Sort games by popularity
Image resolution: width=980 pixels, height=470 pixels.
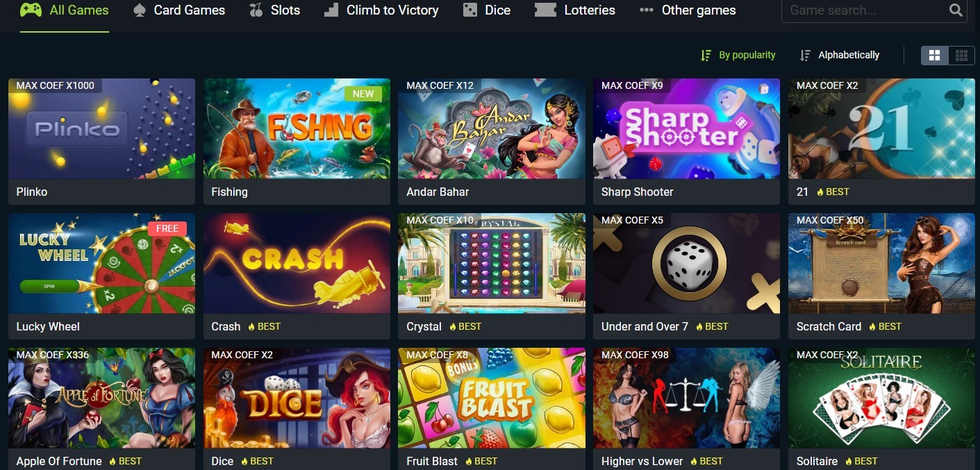tap(738, 55)
